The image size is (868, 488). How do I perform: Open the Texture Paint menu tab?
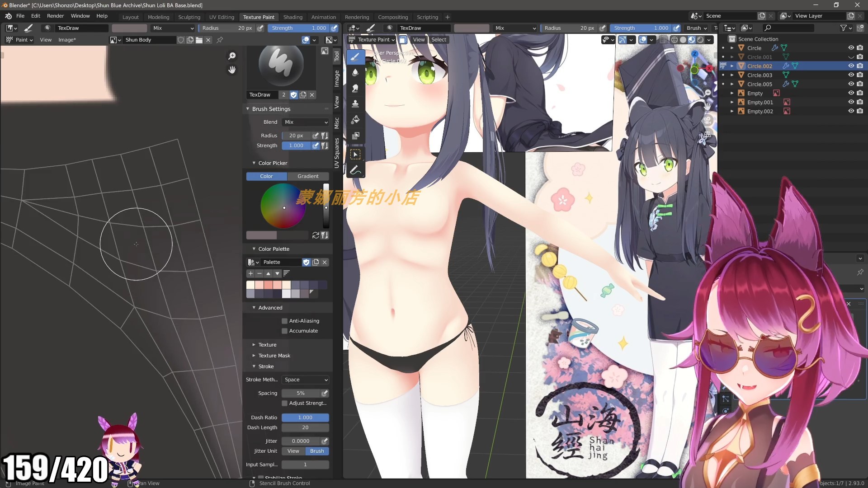(259, 16)
